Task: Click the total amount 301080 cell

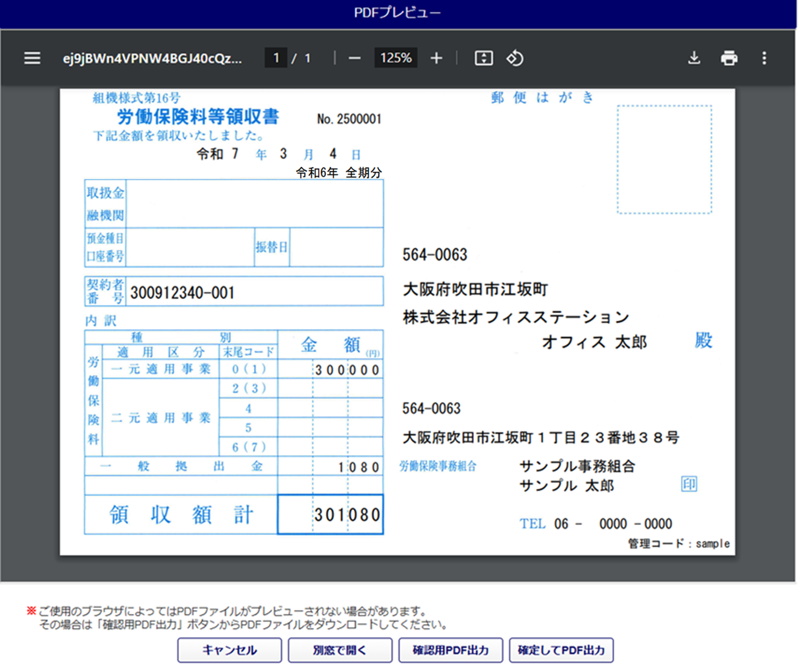Action: click(x=331, y=515)
